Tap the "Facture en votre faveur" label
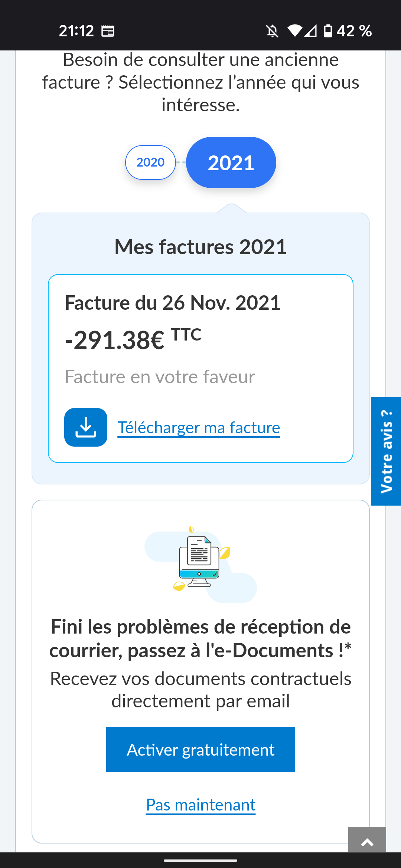 point(160,377)
